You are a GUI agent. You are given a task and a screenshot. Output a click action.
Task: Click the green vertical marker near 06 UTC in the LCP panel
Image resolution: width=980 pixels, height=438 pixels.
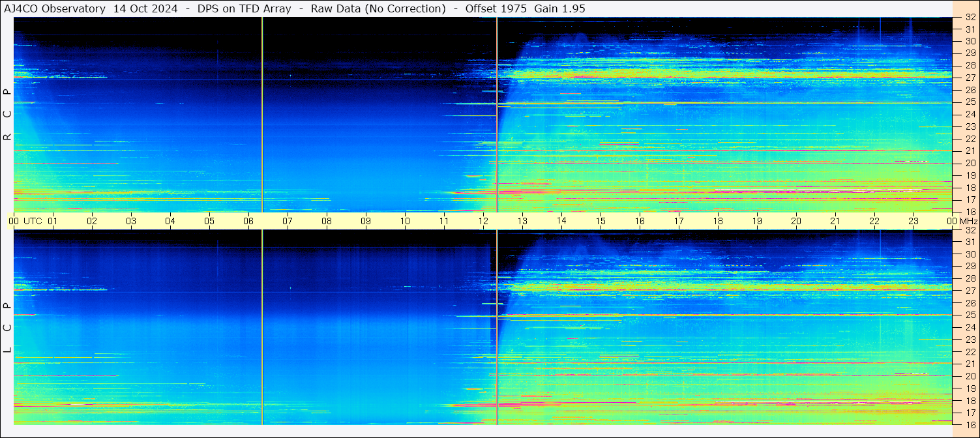point(262,326)
